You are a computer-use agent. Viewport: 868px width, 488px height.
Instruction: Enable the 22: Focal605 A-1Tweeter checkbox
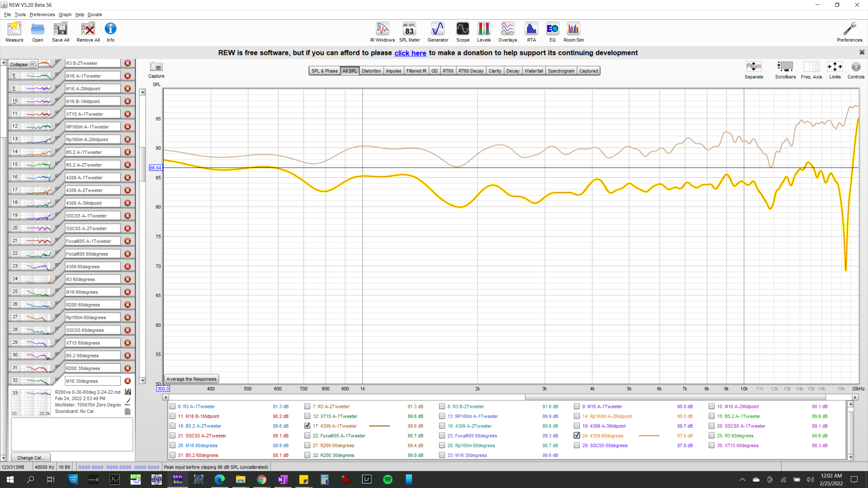pos(307,435)
